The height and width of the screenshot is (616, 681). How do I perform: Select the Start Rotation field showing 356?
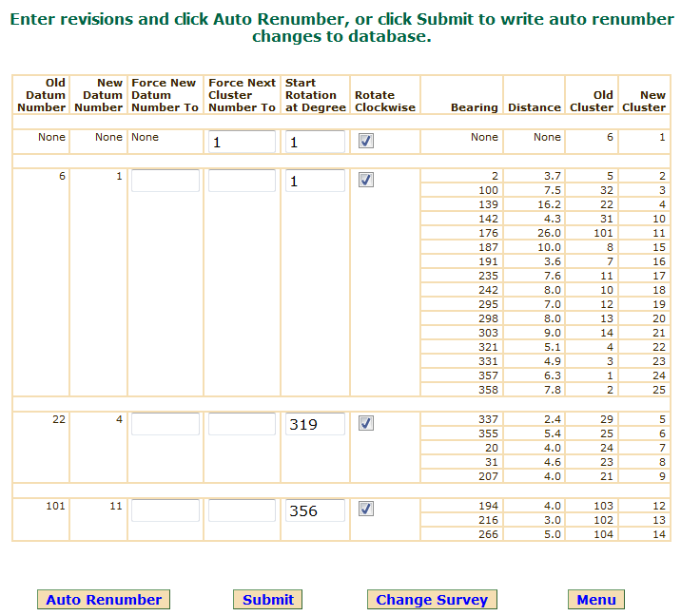[314, 510]
